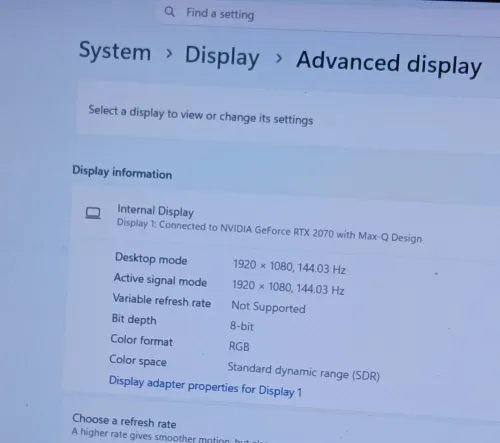Select the Internal Display title text
Screen dimensions: 500x443
point(155,211)
